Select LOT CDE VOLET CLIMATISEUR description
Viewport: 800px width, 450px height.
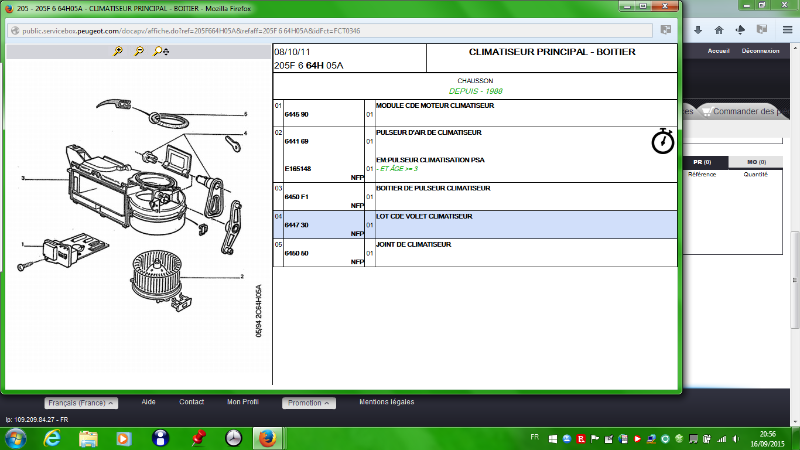click(x=424, y=216)
